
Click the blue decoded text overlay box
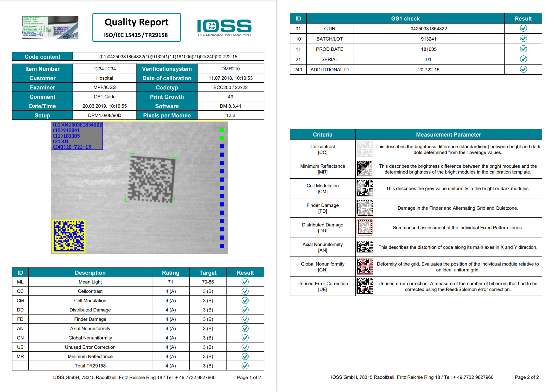(x=77, y=136)
